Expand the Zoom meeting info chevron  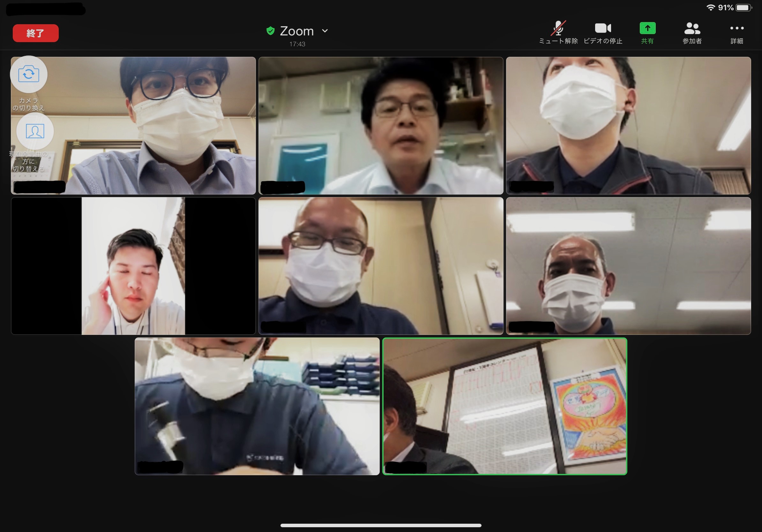[x=325, y=31]
